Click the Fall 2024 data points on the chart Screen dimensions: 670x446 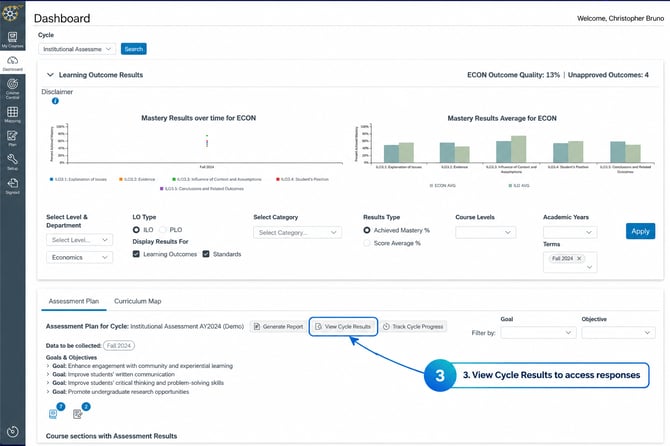[207, 141]
